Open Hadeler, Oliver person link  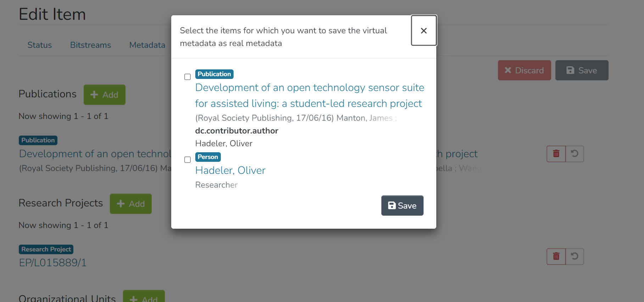(x=230, y=170)
